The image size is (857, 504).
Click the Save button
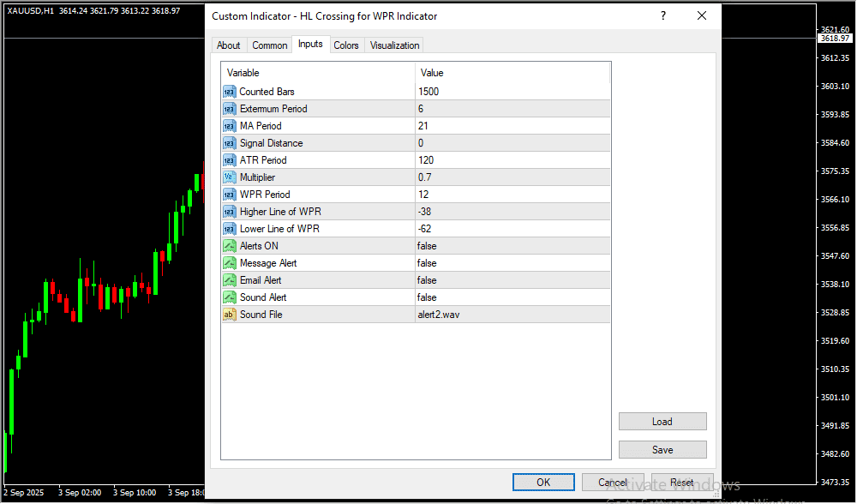(662, 450)
